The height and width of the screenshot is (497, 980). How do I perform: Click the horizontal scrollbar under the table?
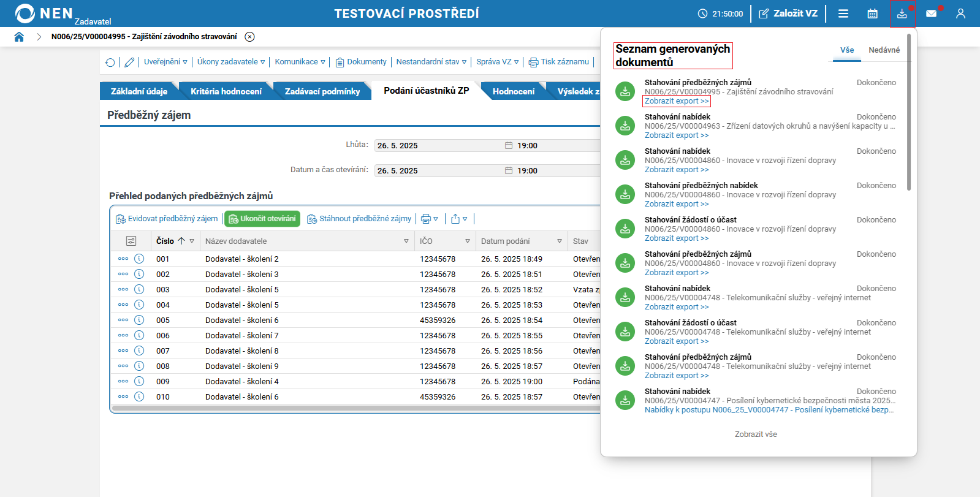coord(355,408)
